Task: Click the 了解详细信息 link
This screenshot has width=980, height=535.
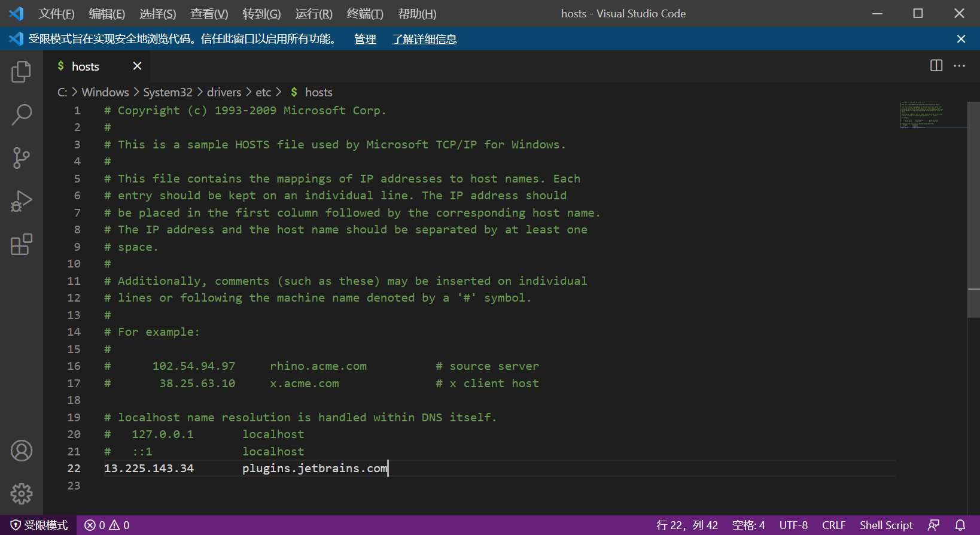Action: pyautogui.click(x=424, y=39)
